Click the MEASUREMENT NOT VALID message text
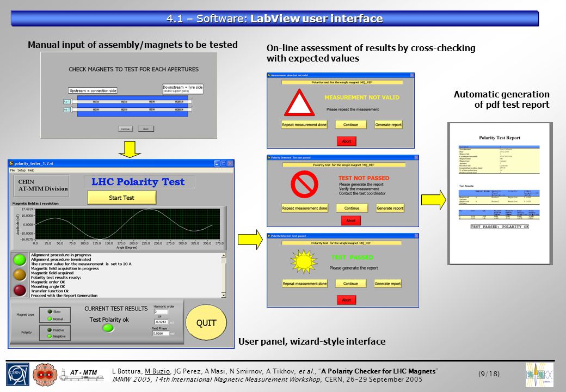The image size is (566, 392). [x=362, y=97]
